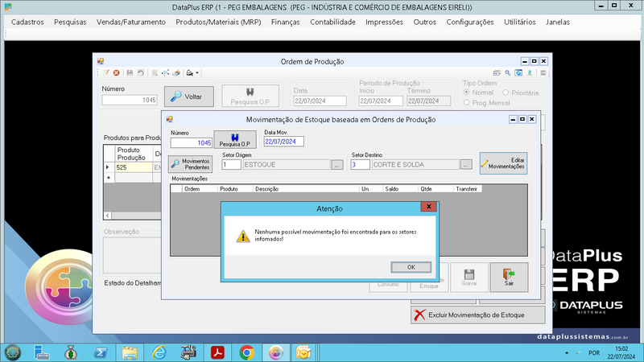This screenshot has width=644, height=362.
Task: Click the floppy save icon in Ordem de Produção toolbar
Action: 130,72
